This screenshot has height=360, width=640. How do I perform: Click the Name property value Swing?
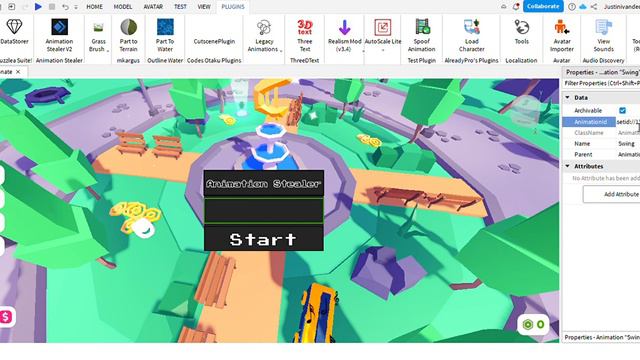(627, 144)
